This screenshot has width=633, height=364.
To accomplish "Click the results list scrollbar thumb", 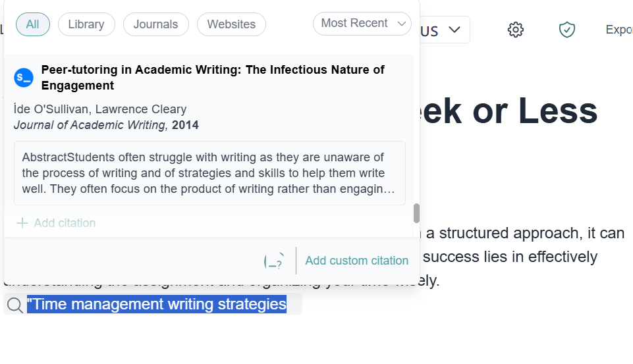I will pos(416,213).
